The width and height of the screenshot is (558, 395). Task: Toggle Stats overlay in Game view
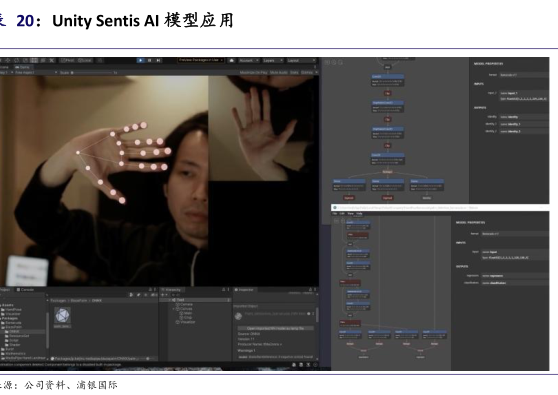click(x=294, y=73)
